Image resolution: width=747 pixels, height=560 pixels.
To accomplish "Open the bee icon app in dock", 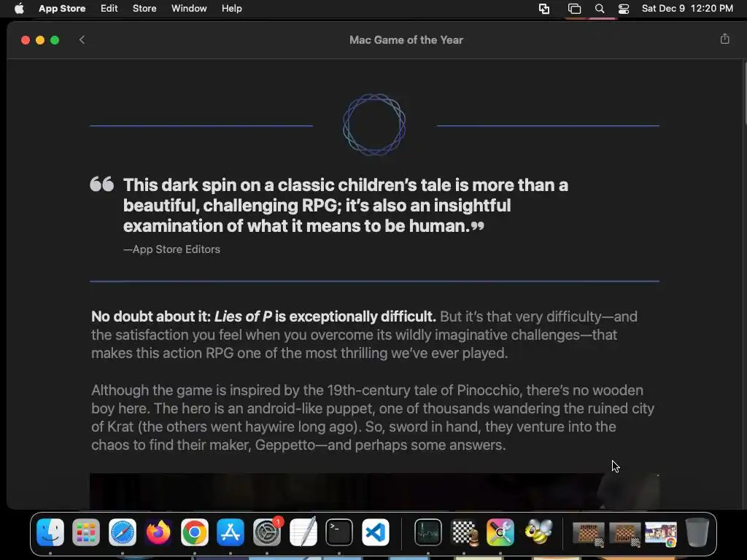I will coord(538,532).
